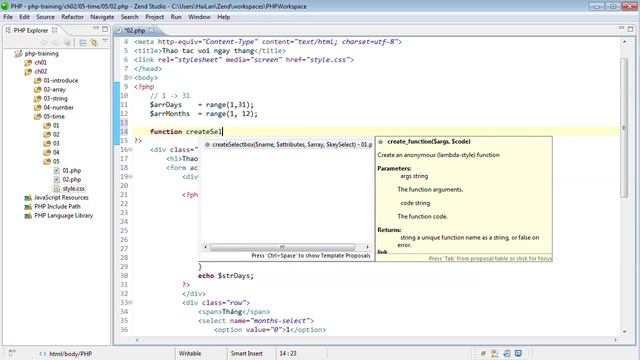Open the Navigate menu
640x360 pixels.
(x=102, y=17)
